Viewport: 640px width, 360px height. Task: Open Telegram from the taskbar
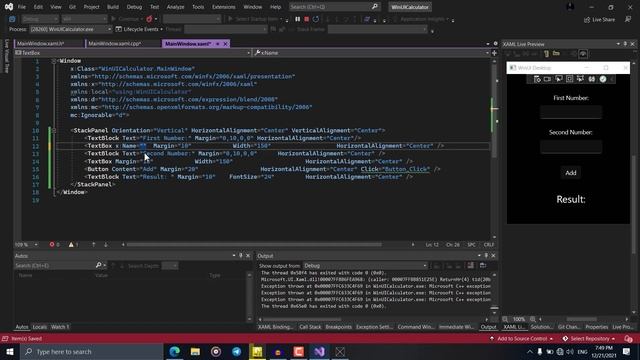pos(237,351)
